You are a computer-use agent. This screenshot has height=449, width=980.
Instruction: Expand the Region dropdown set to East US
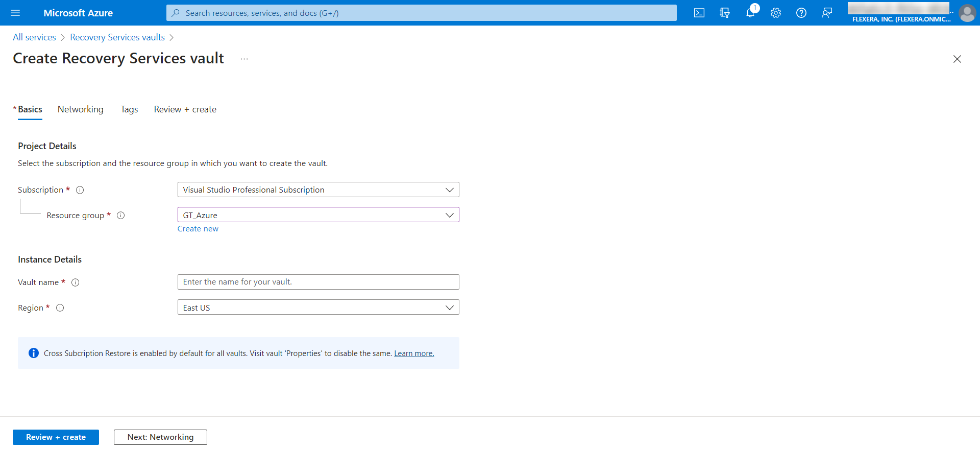tap(318, 308)
